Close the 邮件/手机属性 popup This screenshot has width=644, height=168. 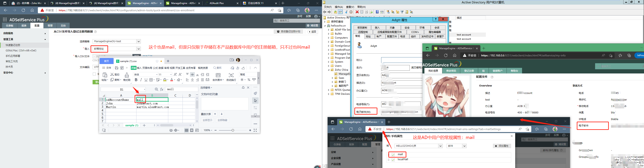click(x=512, y=136)
